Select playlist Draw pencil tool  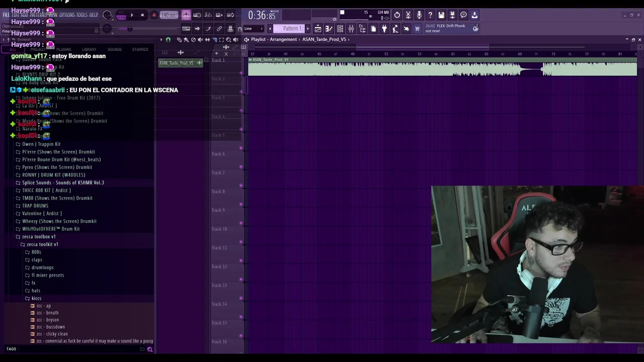tap(179, 40)
